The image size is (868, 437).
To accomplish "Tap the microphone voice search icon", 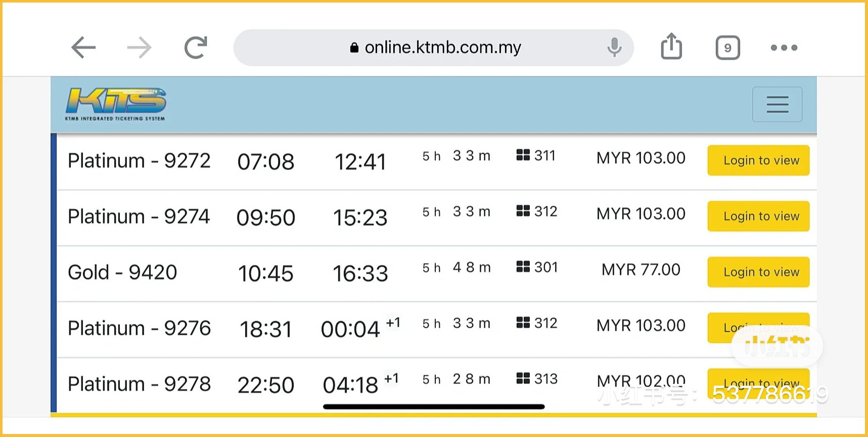I will 614,48.
